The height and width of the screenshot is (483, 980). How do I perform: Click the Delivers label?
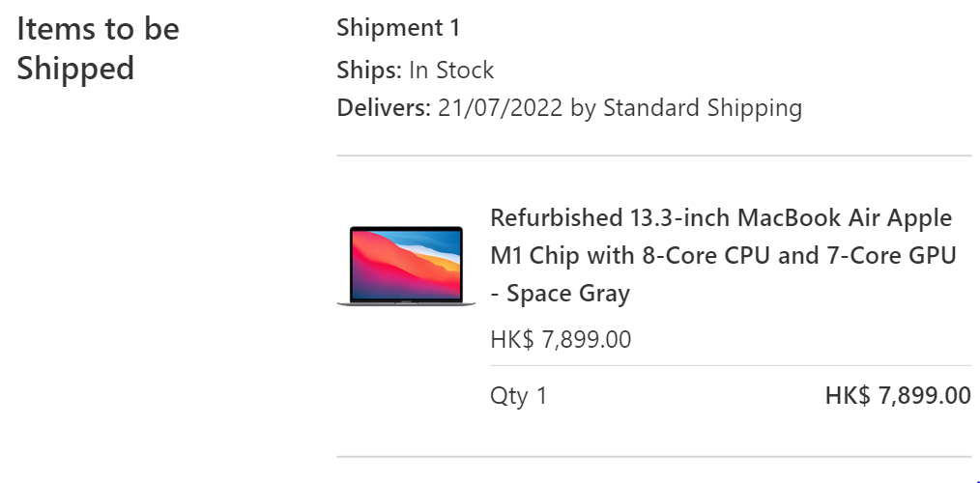coord(384,108)
